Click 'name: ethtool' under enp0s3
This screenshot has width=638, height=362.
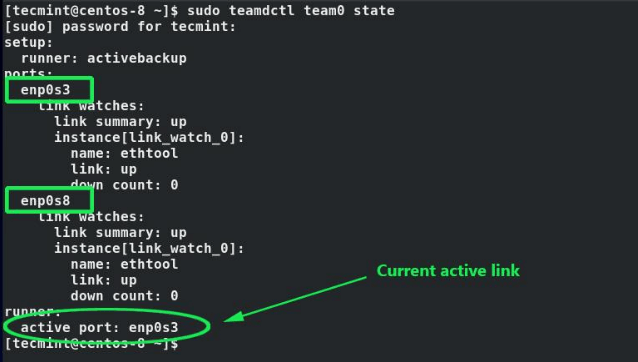pos(125,153)
